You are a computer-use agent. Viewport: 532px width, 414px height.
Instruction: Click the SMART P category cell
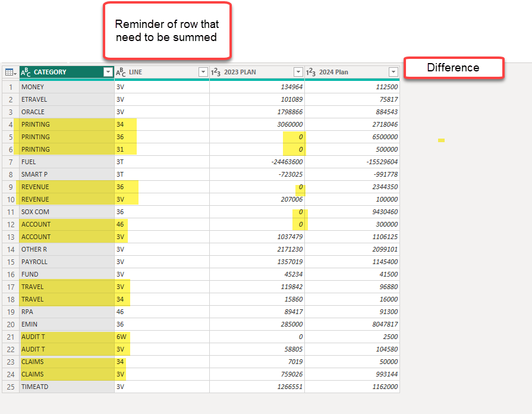point(67,174)
